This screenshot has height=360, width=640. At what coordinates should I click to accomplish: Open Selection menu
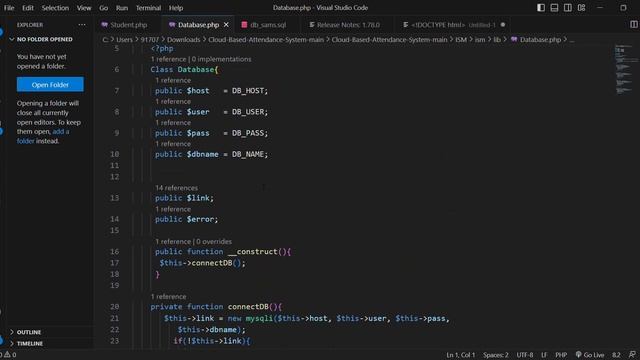[55, 8]
